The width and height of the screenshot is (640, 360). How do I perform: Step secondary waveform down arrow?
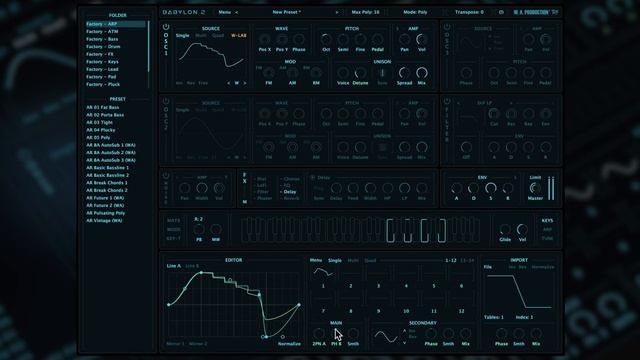[404, 343]
